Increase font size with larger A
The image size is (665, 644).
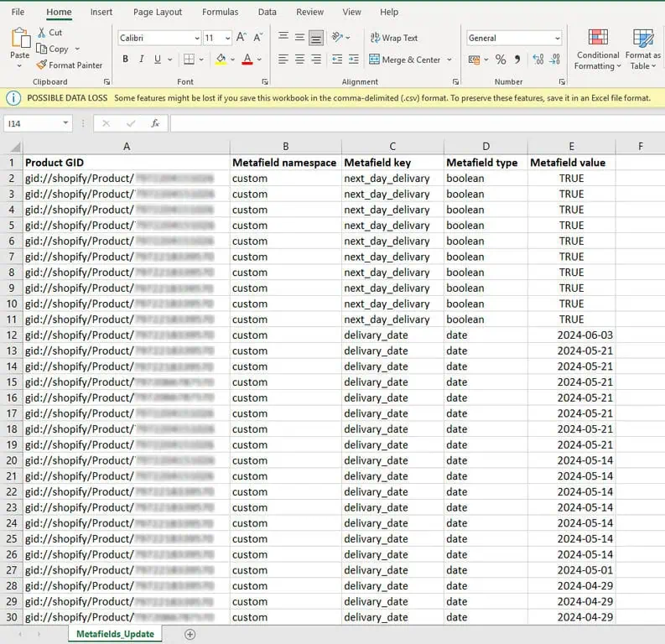(x=242, y=37)
